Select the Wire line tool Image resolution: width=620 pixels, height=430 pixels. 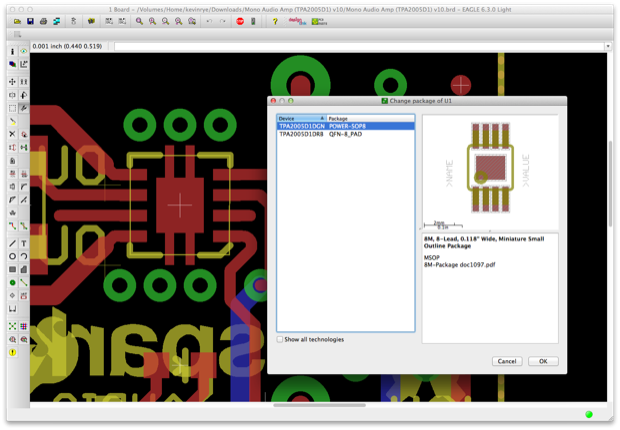[12, 243]
